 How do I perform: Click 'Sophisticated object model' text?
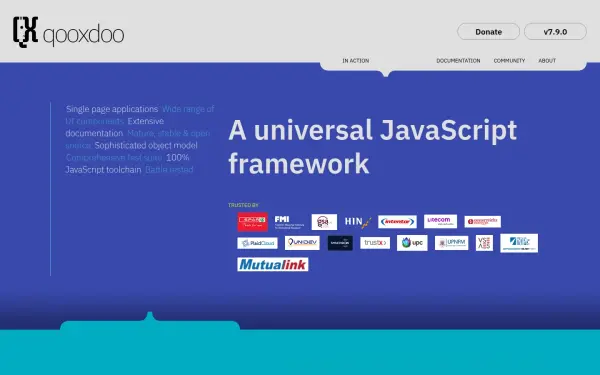[x=146, y=145]
